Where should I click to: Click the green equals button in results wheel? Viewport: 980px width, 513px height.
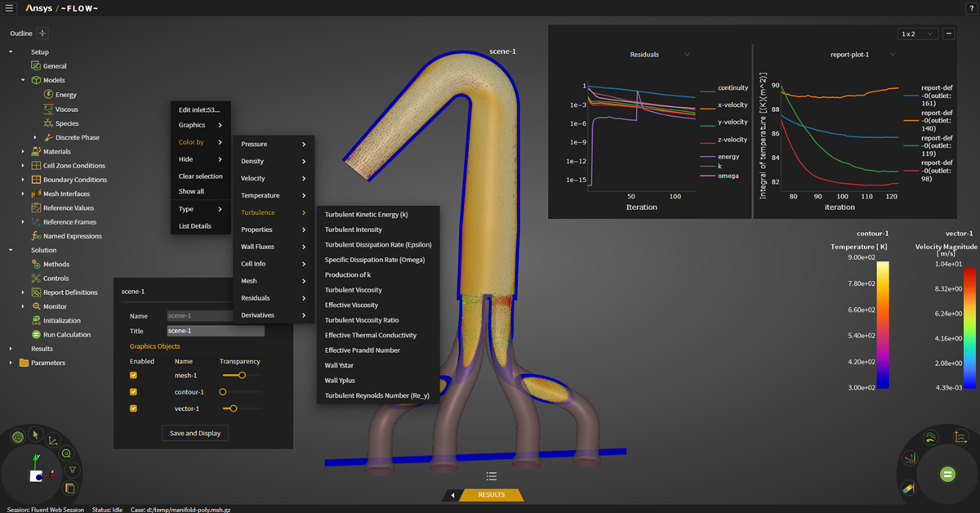click(x=947, y=474)
